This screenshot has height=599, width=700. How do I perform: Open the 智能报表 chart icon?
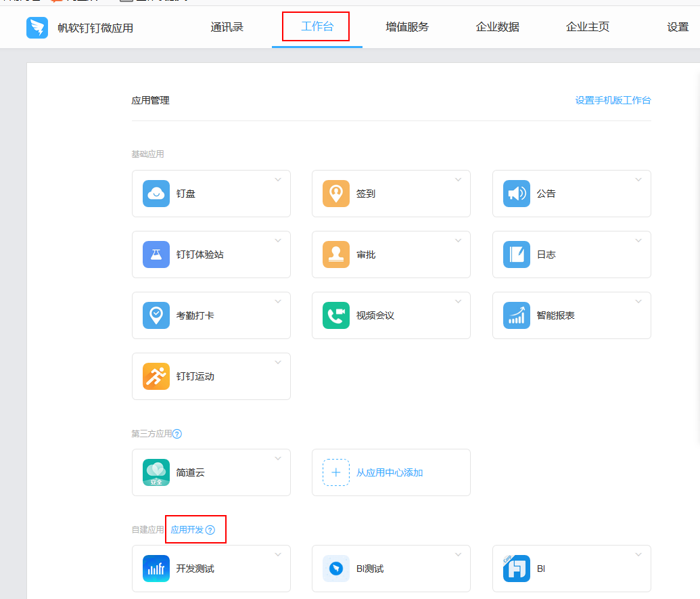point(517,315)
